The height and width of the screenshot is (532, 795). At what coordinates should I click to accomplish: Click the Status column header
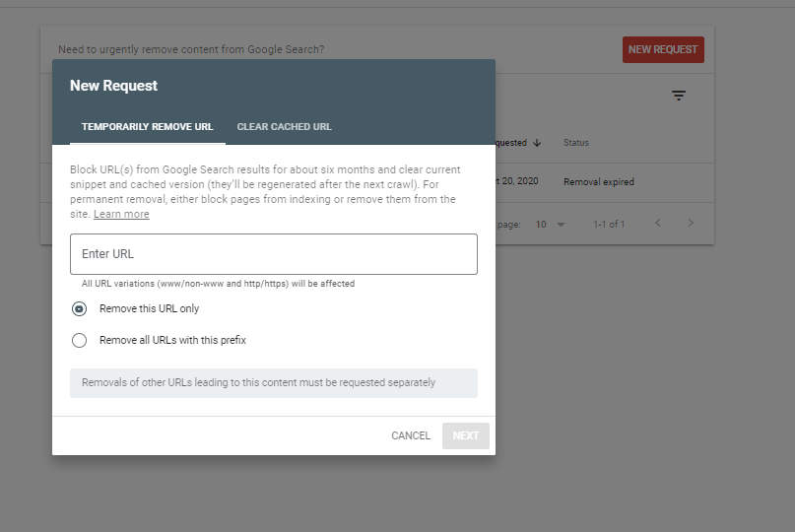575,143
